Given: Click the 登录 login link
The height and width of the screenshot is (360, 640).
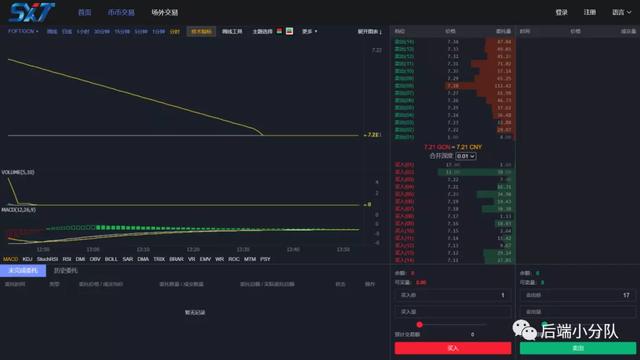Looking at the screenshot, I should coord(562,13).
